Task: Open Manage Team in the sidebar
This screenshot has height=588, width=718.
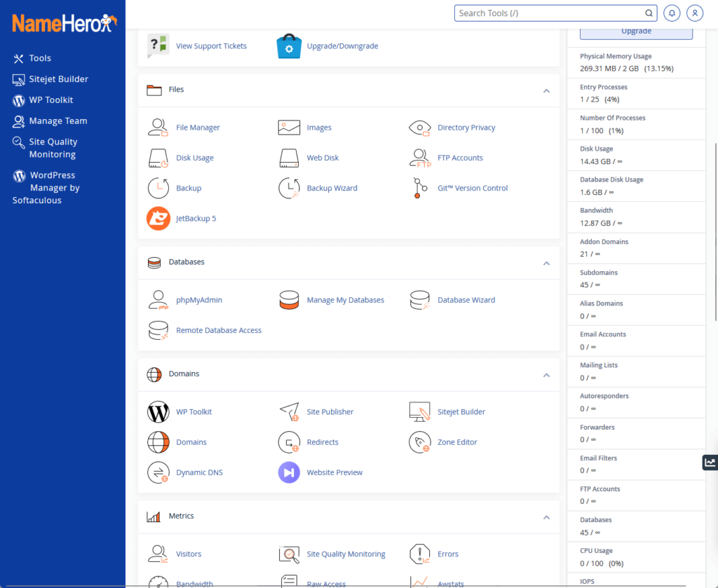Action: [x=57, y=121]
